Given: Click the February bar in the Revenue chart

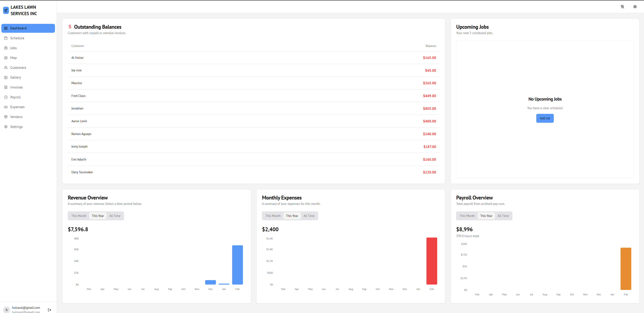Looking at the screenshot, I should [237, 265].
